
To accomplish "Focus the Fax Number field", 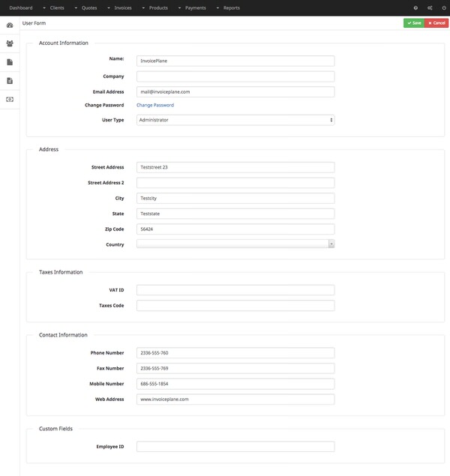I will (235, 368).
